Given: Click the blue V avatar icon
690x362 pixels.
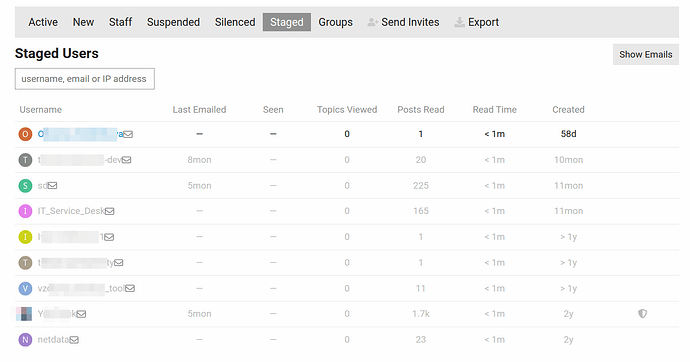Looking at the screenshot, I should tap(25, 289).
